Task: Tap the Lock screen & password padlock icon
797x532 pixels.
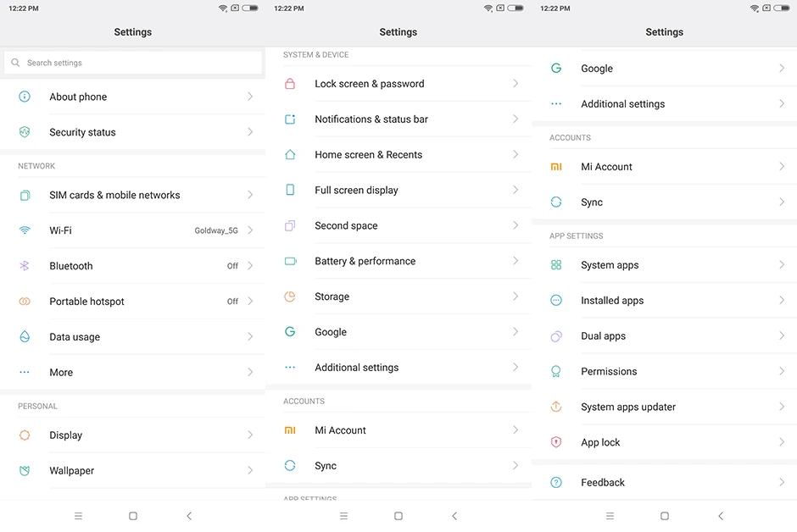Action: tap(290, 84)
